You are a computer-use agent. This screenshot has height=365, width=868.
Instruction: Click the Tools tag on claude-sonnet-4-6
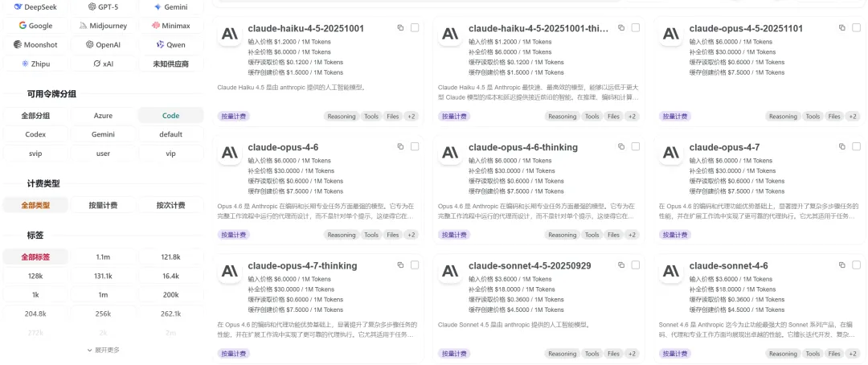pos(813,354)
